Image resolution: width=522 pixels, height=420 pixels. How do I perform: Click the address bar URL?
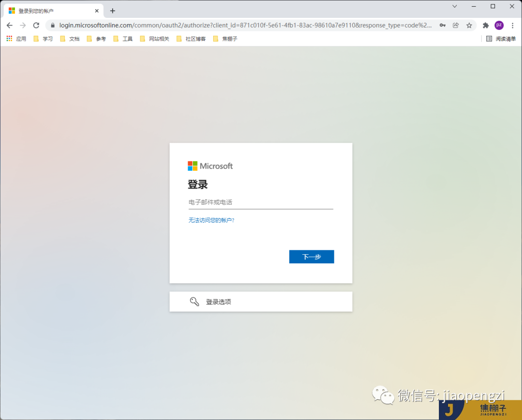[246, 25]
